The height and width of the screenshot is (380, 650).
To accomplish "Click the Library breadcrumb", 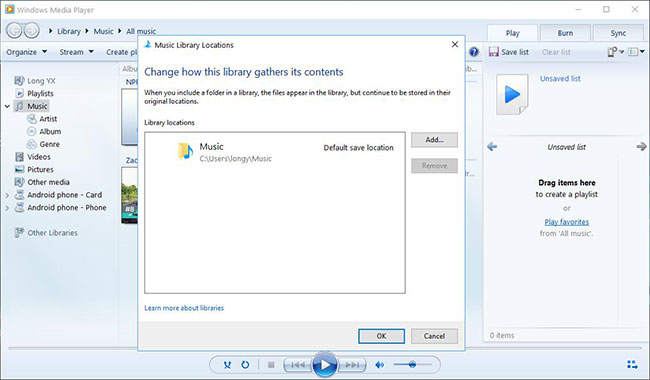I will coord(69,31).
